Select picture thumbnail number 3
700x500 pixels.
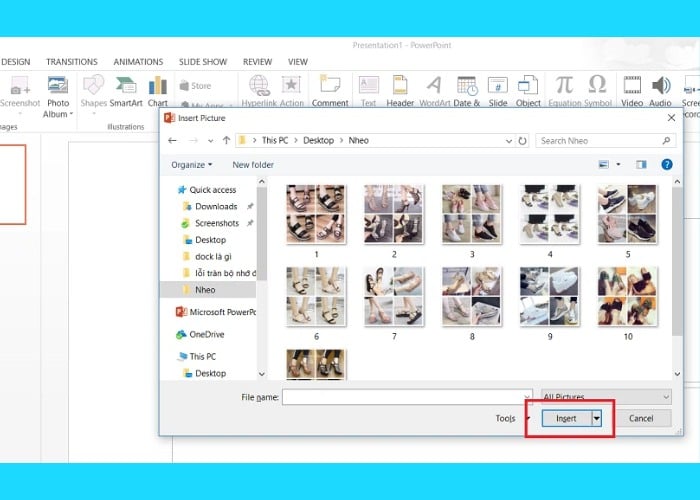pos(472,214)
